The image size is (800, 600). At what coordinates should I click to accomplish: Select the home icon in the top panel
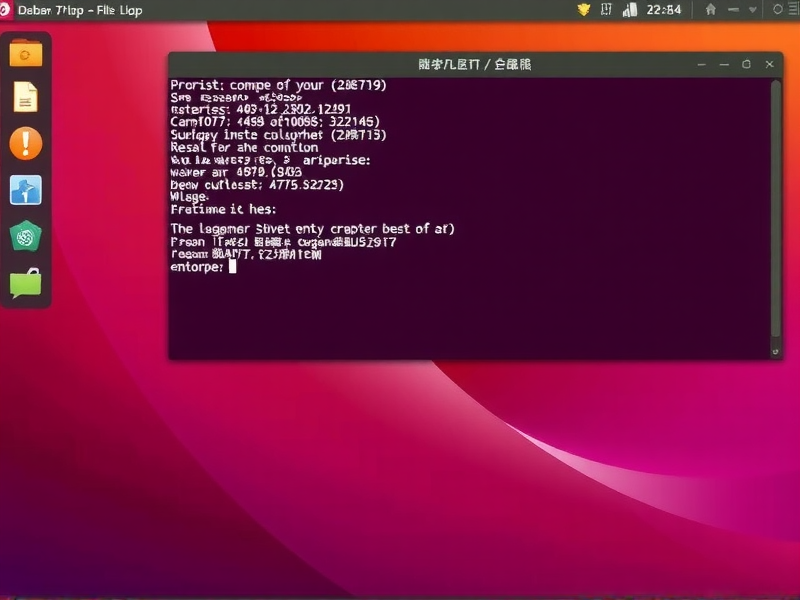point(712,10)
